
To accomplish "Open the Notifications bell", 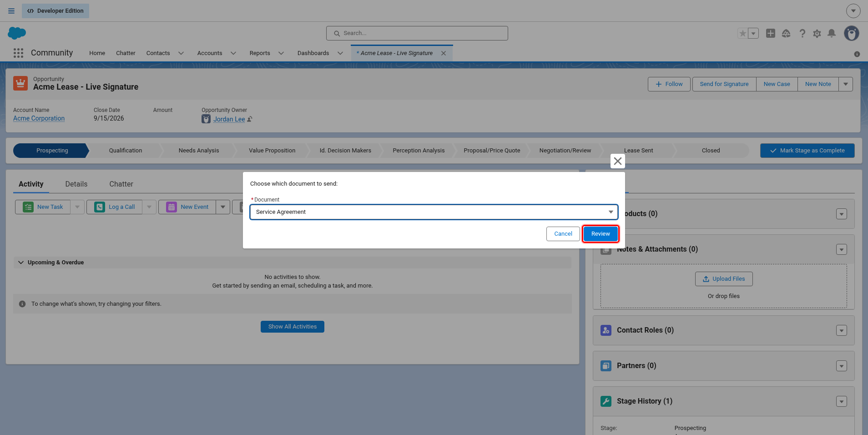I will point(832,33).
